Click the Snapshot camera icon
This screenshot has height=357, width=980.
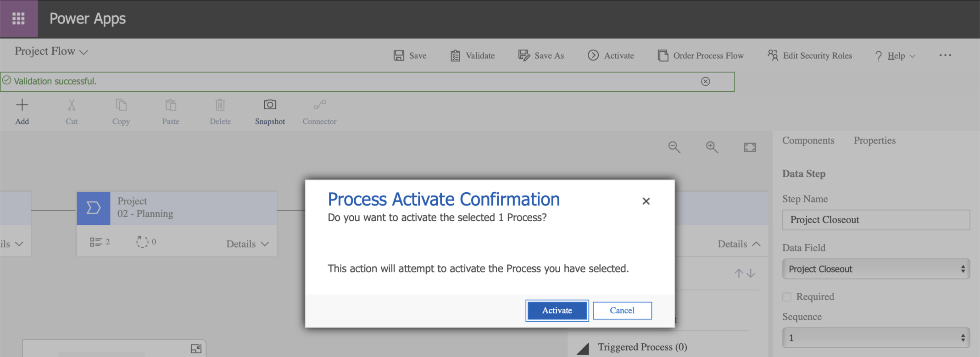(270, 105)
